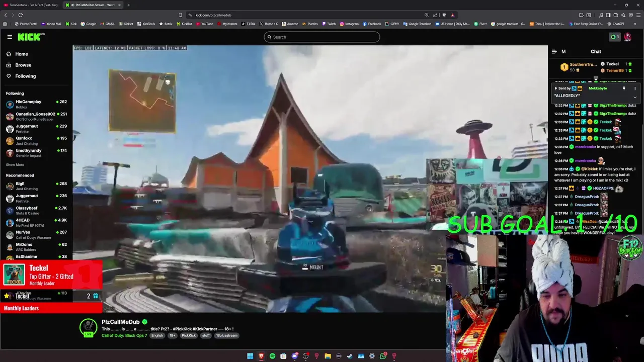This screenshot has width=644, height=362.
Task: Click the address bar URL
Action: click(x=213, y=15)
